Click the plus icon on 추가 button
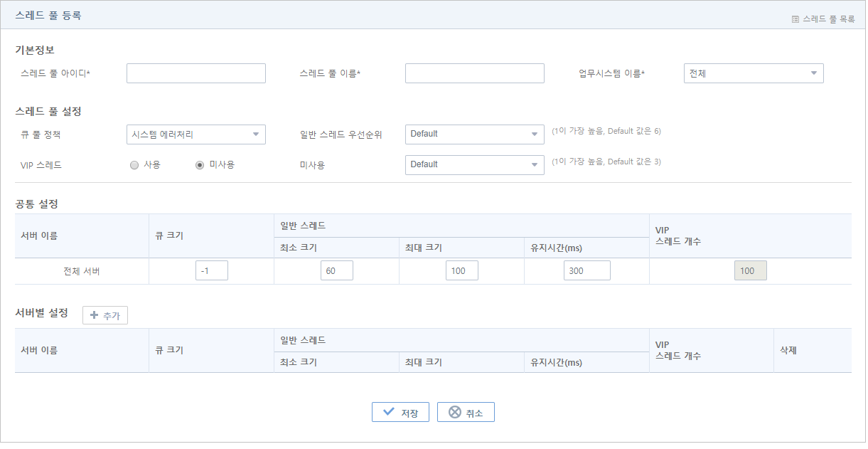The width and height of the screenshot is (868, 449). click(x=94, y=315)
